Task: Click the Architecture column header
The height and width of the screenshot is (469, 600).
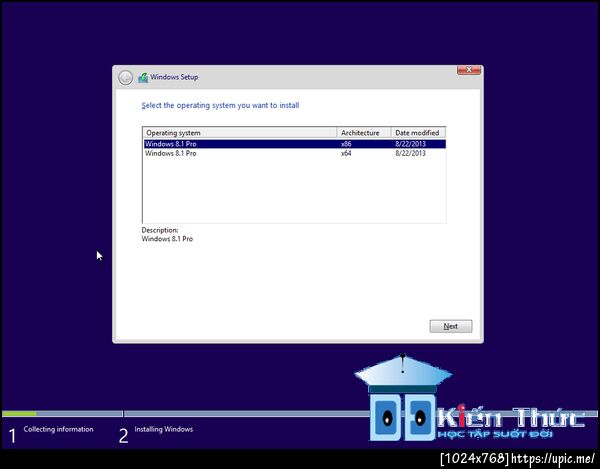Action: click(364, 133)
